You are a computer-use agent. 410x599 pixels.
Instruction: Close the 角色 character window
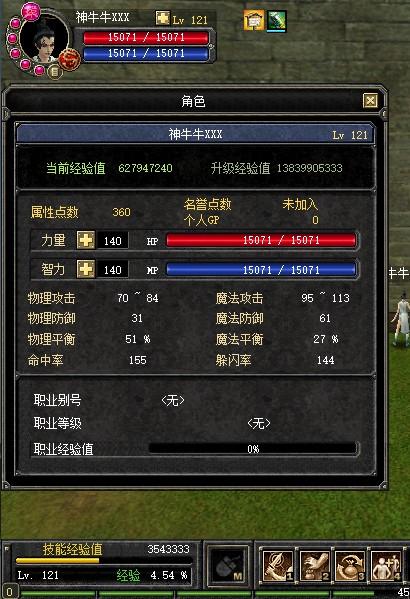(x=370, y=101)
